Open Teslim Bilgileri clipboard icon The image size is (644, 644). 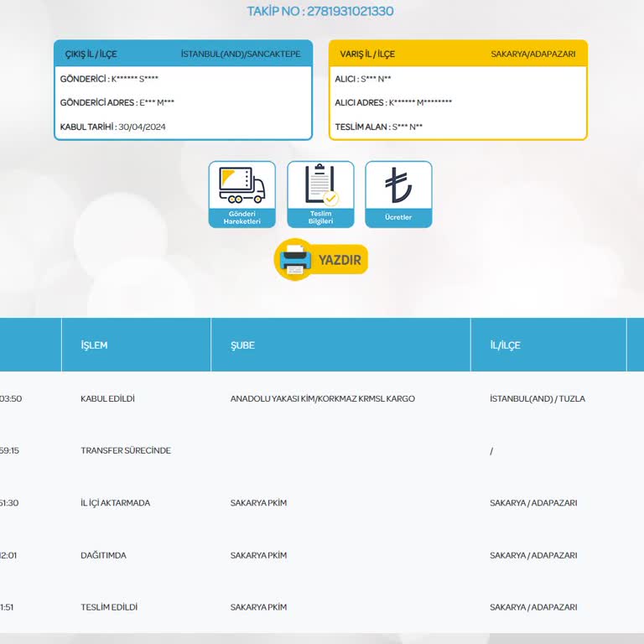320,195
